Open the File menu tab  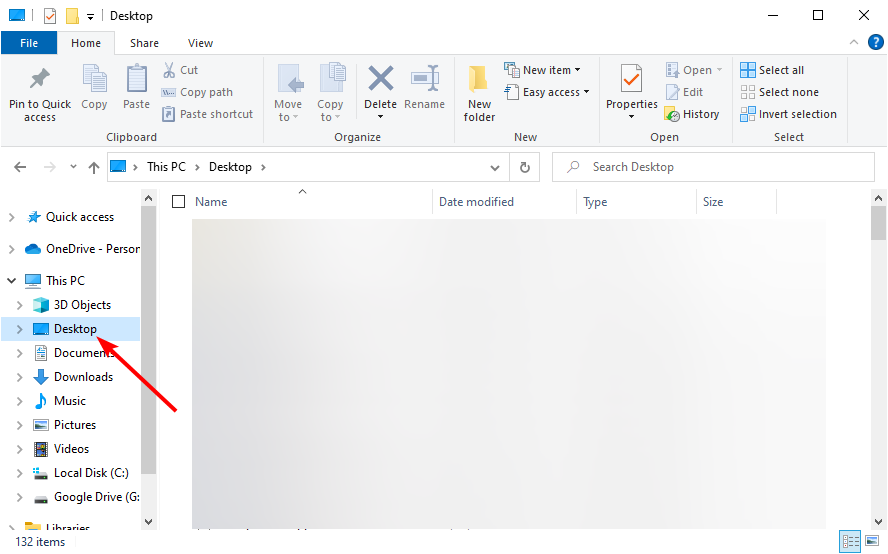coord(29,43)
